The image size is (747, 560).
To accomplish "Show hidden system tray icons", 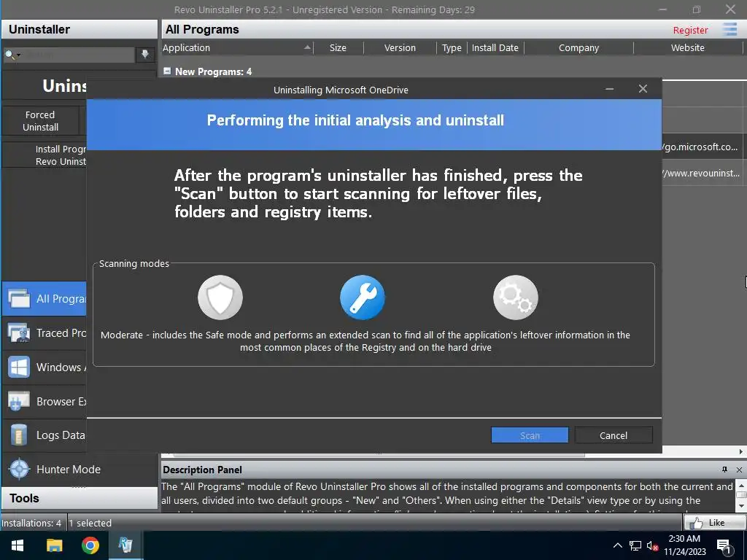I will click(x=617, y=545).
